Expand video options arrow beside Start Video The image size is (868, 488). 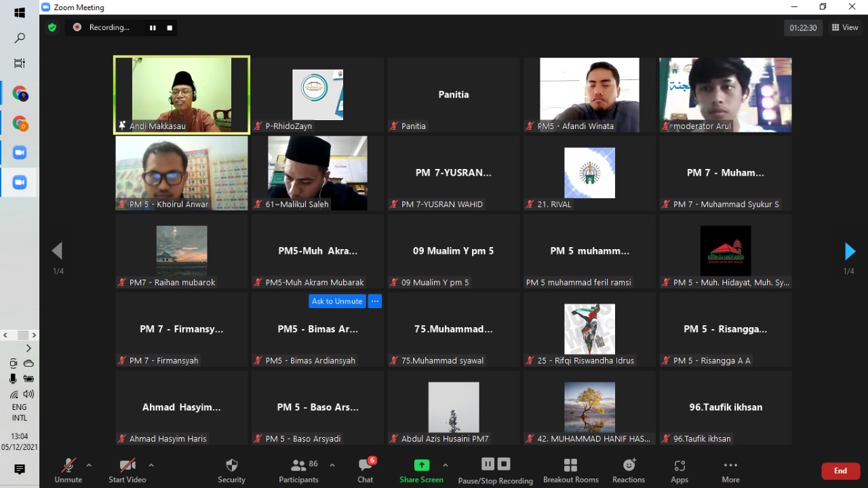151,465
